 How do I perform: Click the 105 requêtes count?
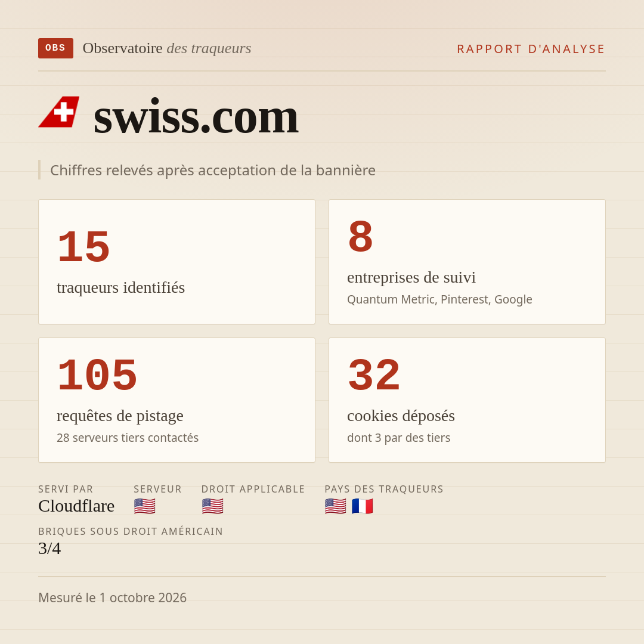pyautogui.click(x=97, y=375)
